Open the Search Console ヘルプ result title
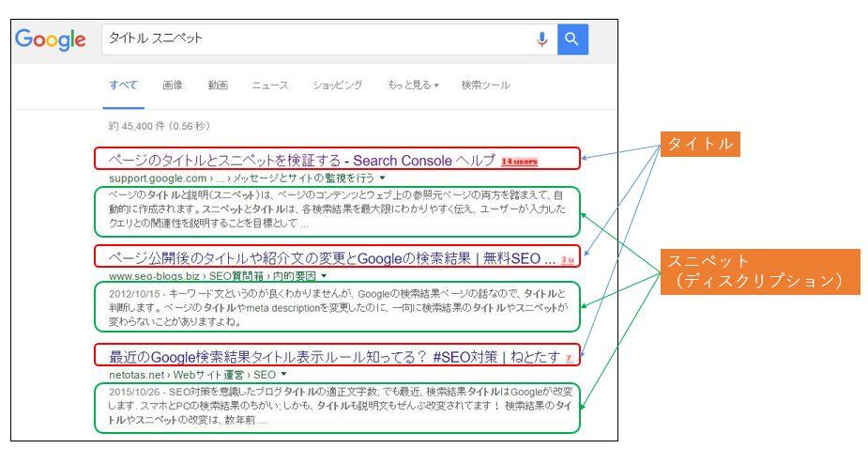This screenshot has height=464, width=868. click(x=302, y=161)
